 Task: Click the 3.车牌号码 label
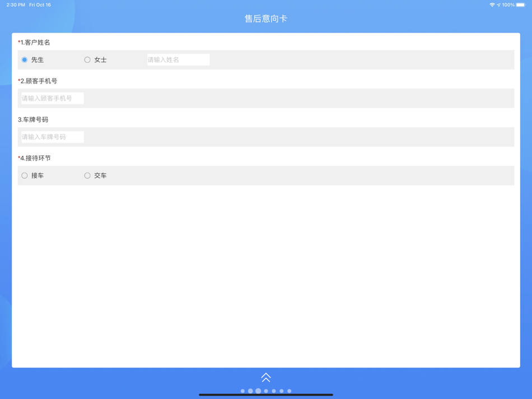coord(33,119)
